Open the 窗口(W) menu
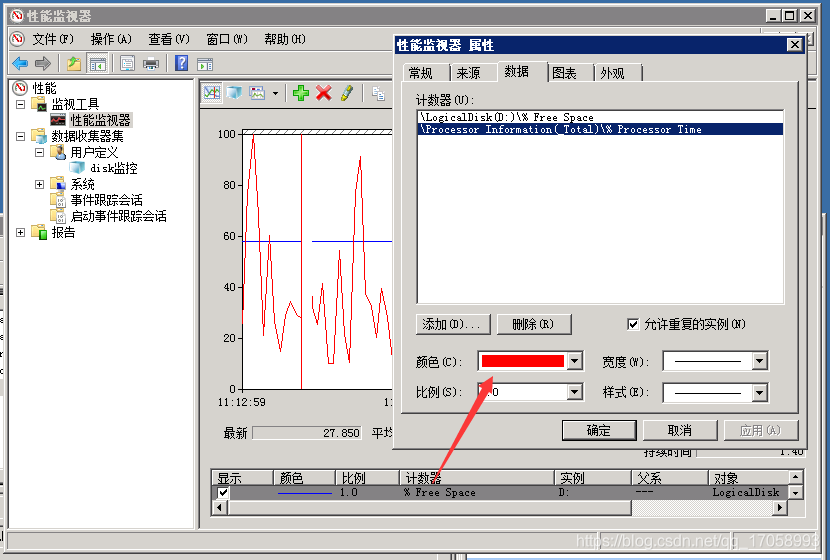This screenshot has width=830, height=560. [227, 39]
